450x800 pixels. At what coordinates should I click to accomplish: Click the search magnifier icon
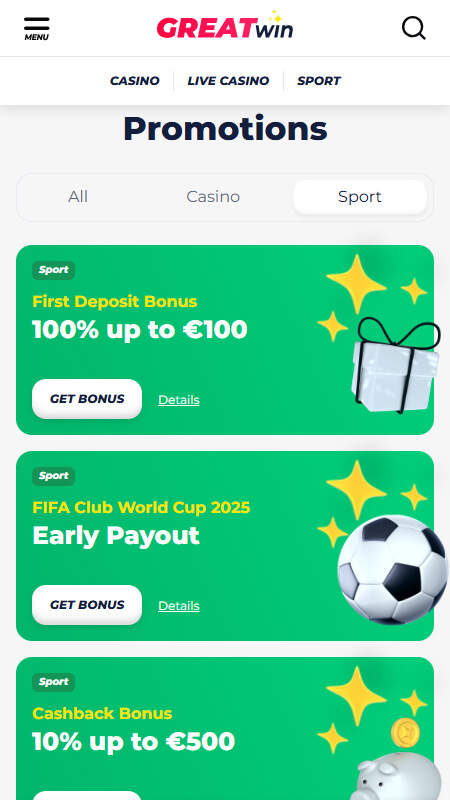(413, 28)
